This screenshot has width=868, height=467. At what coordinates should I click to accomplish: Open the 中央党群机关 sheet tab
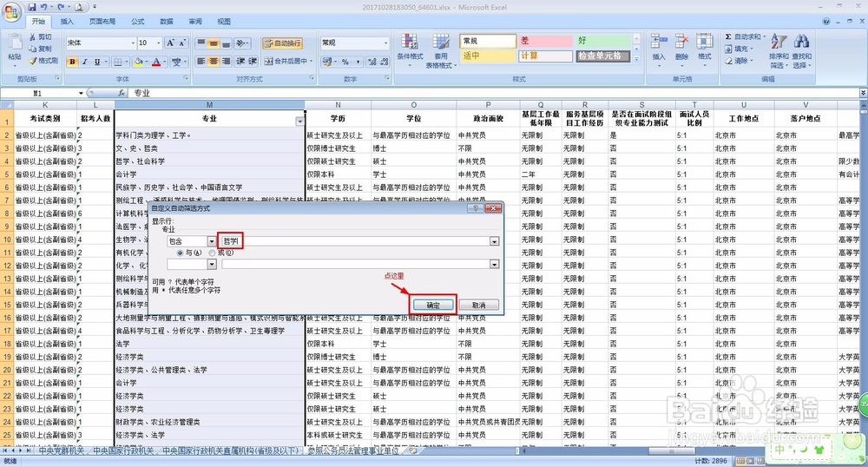click(x=61, y=451)
